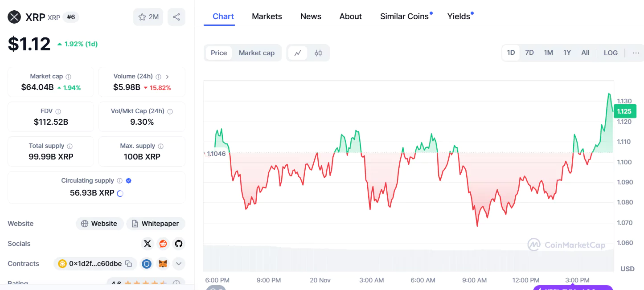Click the 3:00 PM time axis label
The image size is (644, 290).
pos(577,280)
